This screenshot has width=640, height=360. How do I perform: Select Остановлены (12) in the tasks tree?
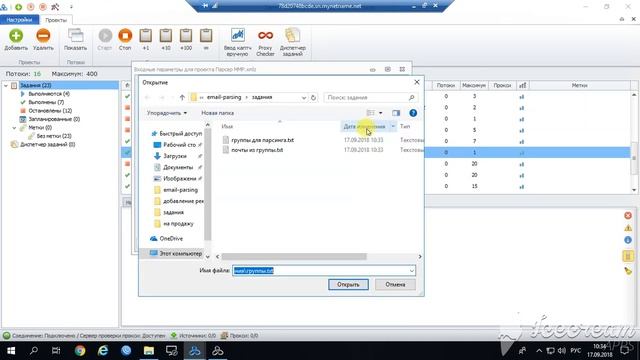click(50, 111)
